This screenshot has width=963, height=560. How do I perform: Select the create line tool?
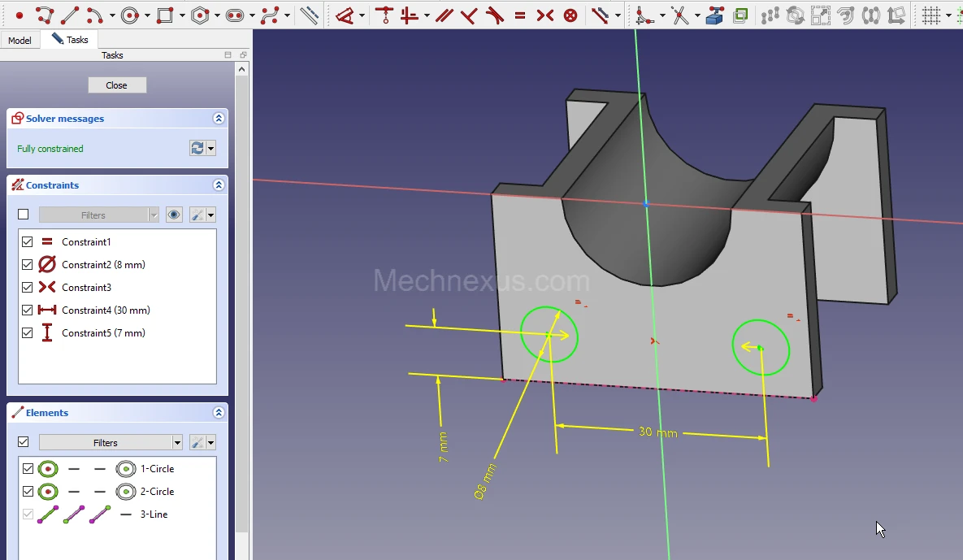[70, 15]
